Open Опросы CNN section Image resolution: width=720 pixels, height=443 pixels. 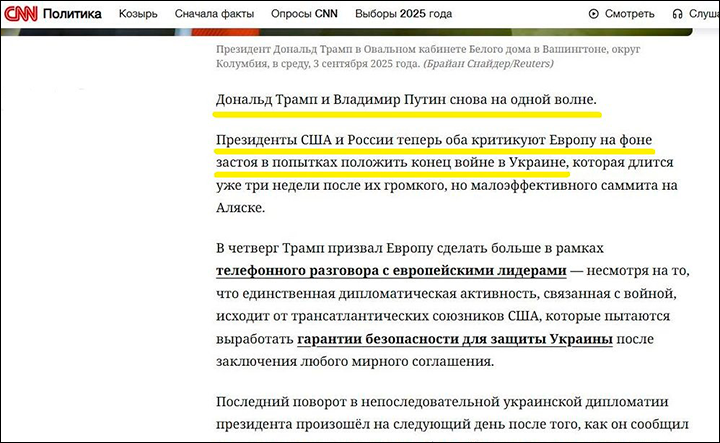pos(304,14)
